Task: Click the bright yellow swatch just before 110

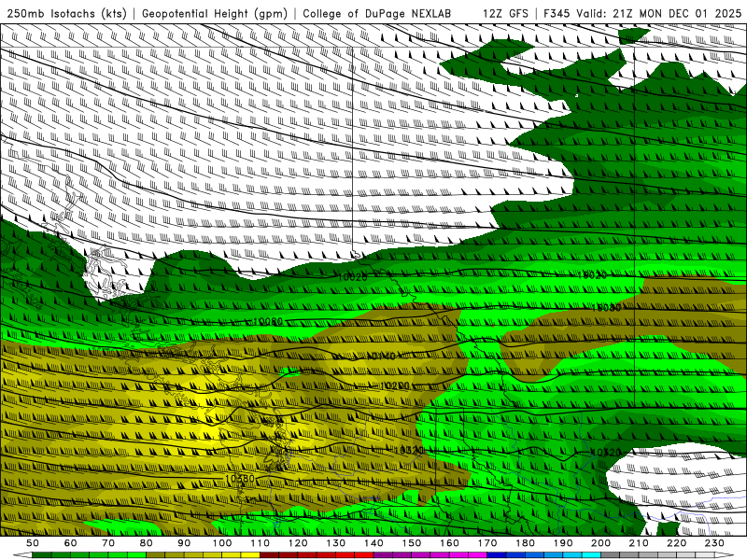Action: (250, 555)
